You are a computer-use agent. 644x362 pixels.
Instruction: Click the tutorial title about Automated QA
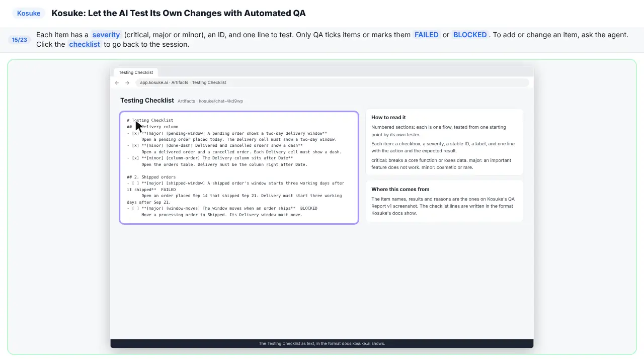tap(179, 13)
